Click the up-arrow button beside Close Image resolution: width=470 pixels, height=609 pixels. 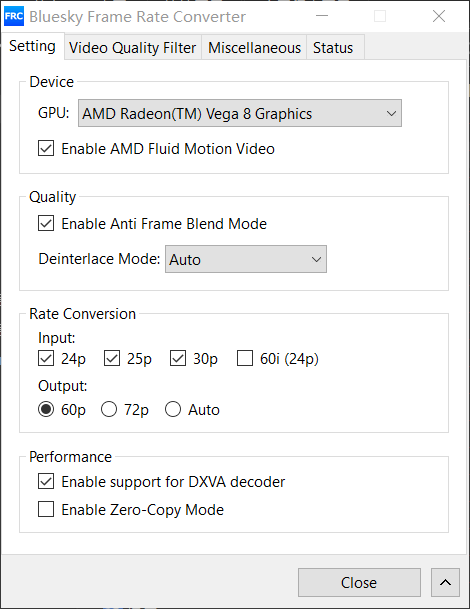pos(445,582)
